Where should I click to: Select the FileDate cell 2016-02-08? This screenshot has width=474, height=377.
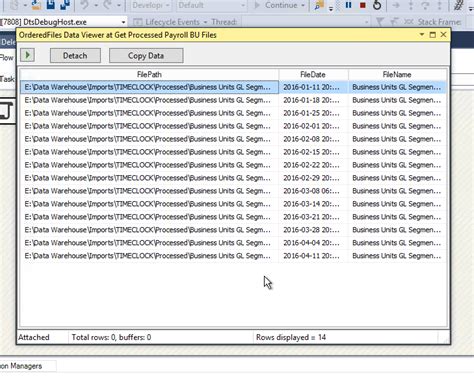click(313, 139)
